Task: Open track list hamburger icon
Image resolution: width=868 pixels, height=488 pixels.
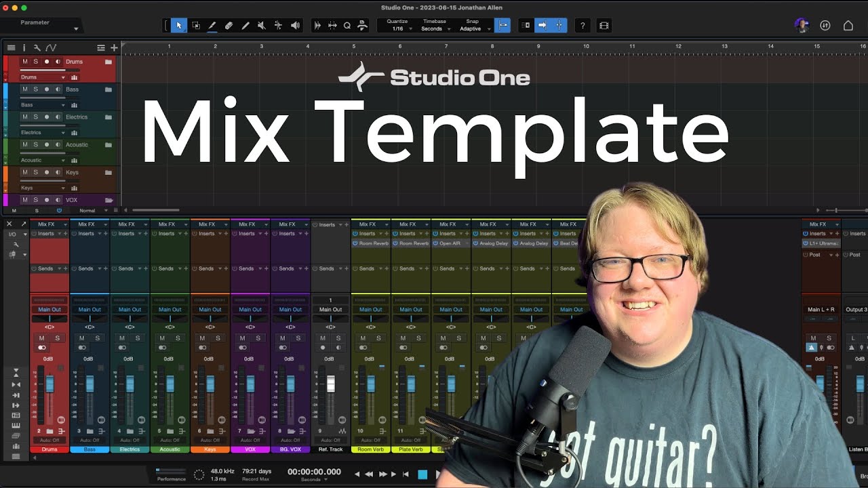Action: point(12,48)
